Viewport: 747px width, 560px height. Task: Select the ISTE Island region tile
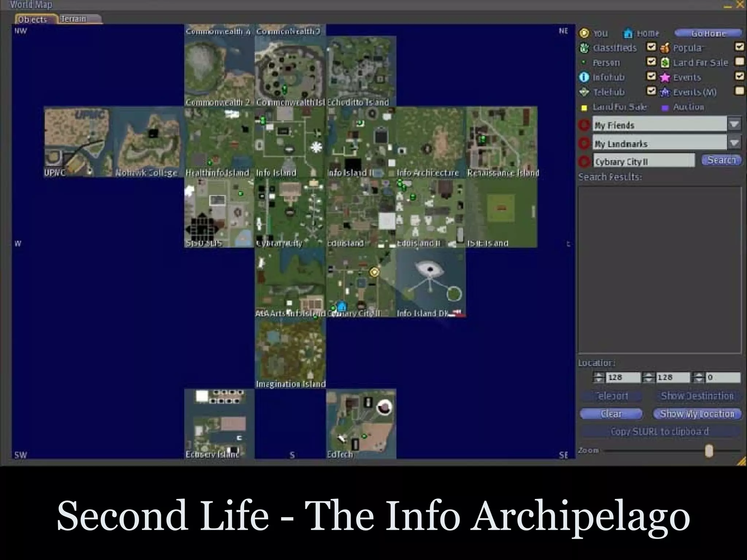click(502, 213)
